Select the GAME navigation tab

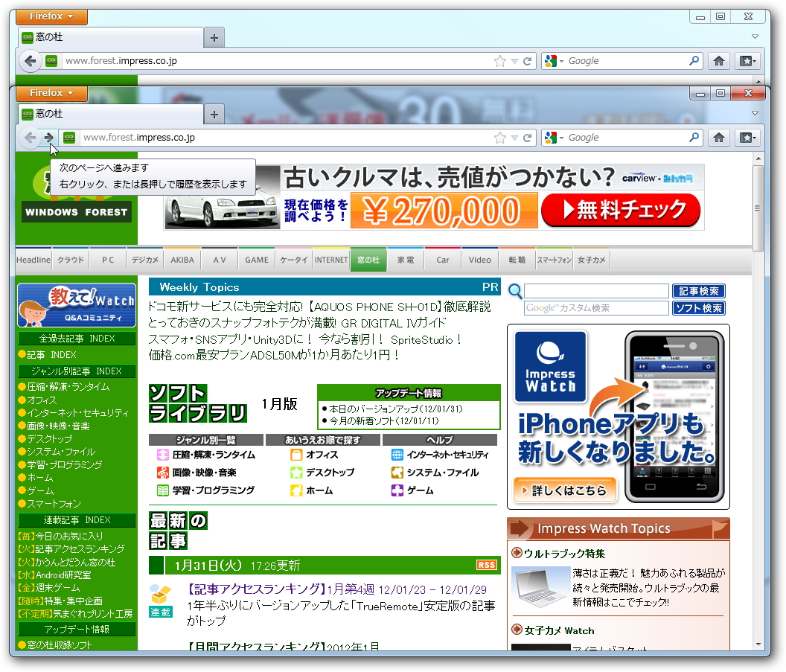tap(256, 259)
